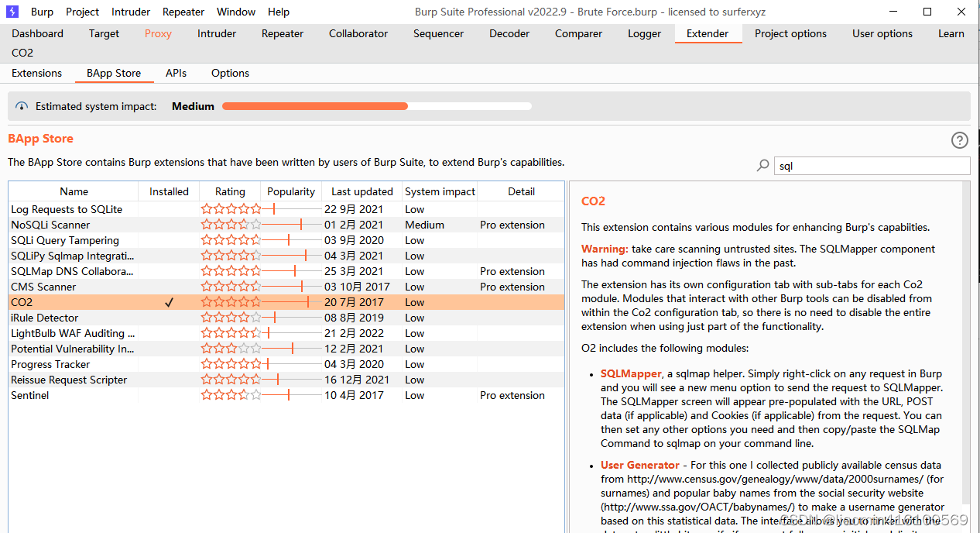Select the Log Requests to SQLite row
The width and height of the screenshot is (980, 533).
point(286,209)
